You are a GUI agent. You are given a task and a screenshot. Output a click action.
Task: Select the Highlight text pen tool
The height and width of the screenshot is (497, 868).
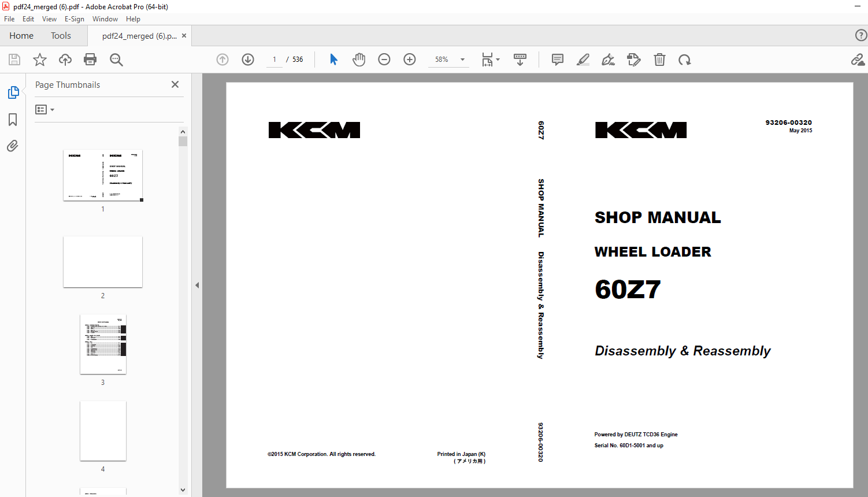coord(583,60)
